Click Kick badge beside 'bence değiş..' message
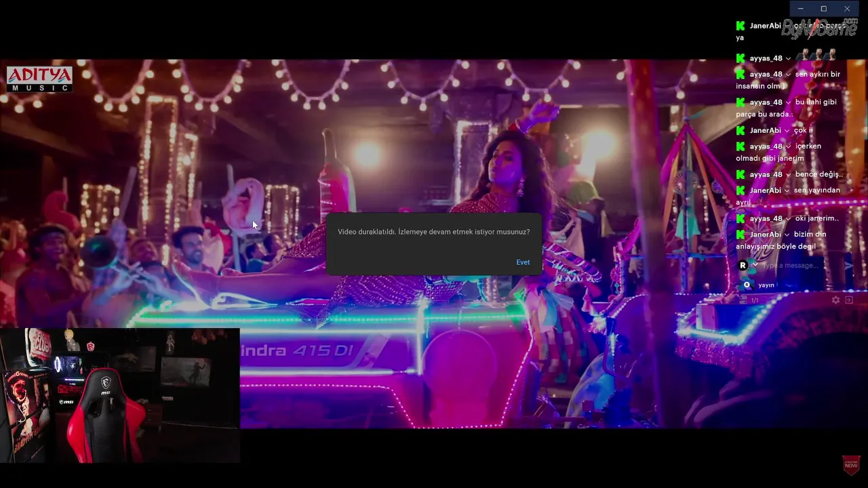 [741, 174]
